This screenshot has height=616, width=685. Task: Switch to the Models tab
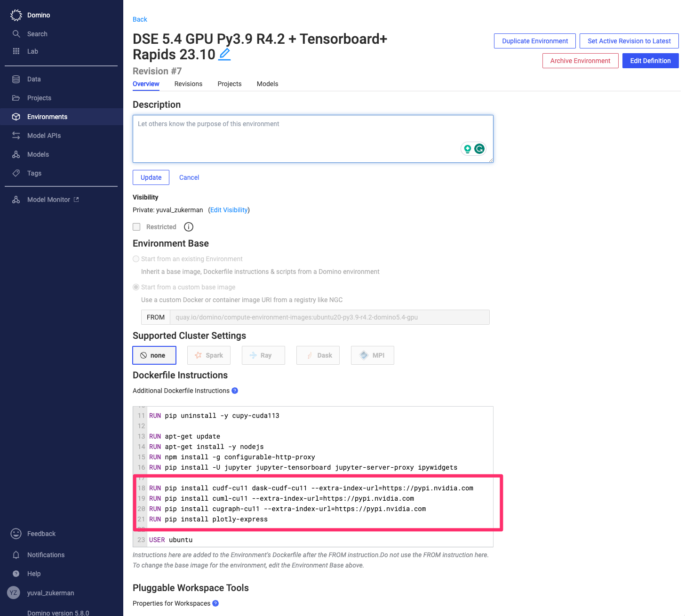(267, 84)
